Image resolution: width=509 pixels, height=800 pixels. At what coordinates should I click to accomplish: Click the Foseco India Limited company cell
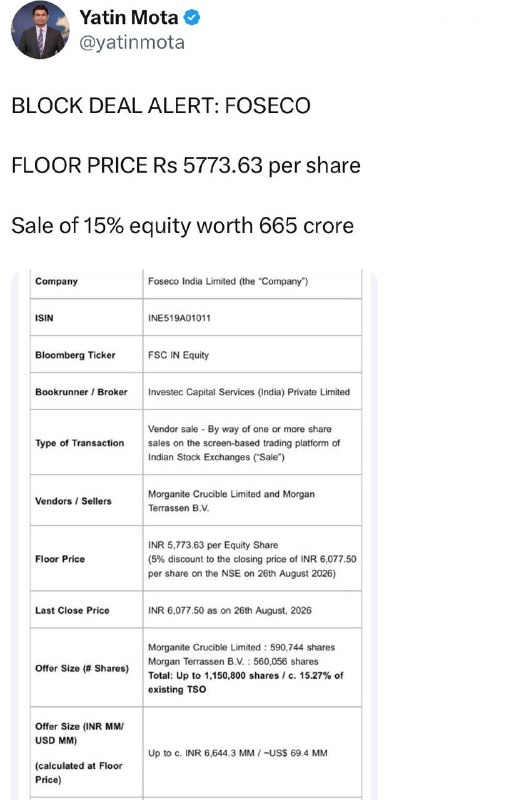pyautogui.click(x=252, y=281)
